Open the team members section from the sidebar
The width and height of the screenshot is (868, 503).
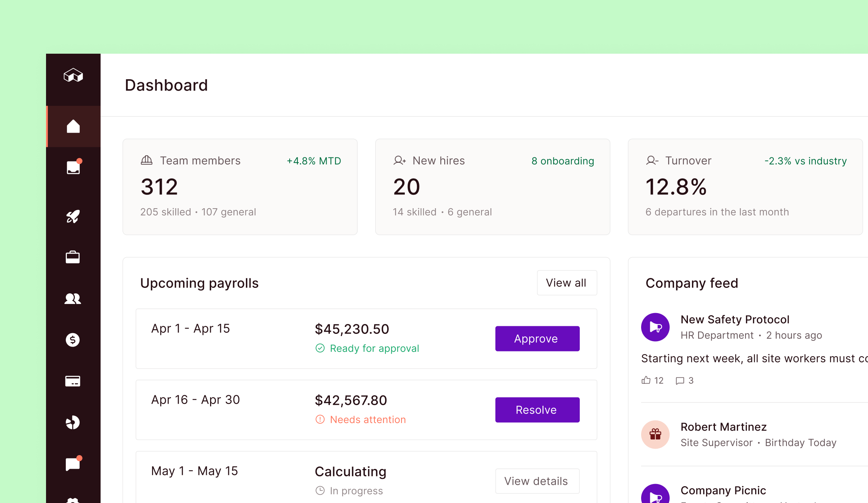[x=73, y=299]
